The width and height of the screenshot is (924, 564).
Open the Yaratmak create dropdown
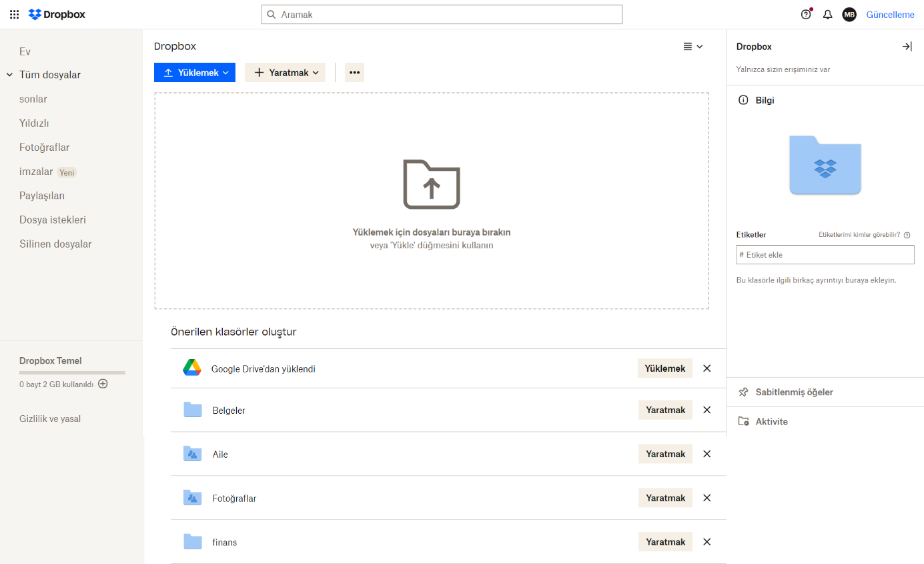pos(285,73)
